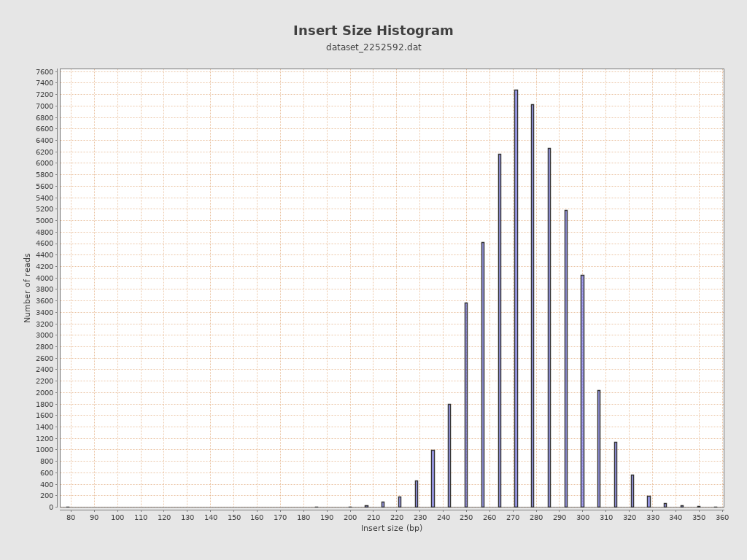747x560 pixels.
Task: Select the bar reaching about 1000 reads near 235 bp
Action: (433, 478)
